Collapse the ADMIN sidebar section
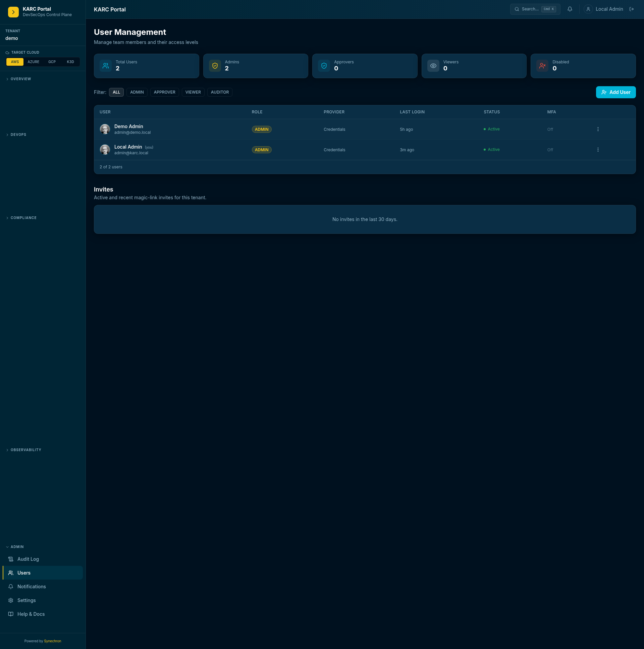Viewport: 644px width, 649px height. pos(17,547)
